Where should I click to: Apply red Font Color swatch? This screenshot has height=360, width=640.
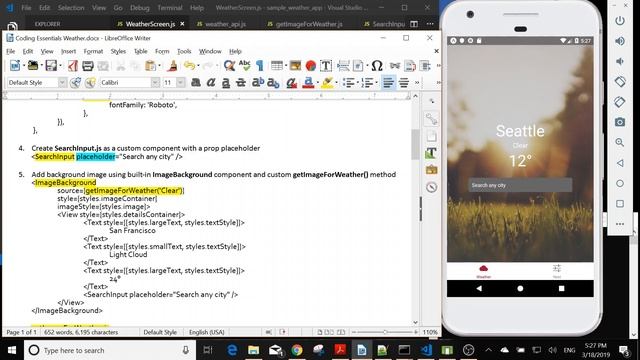pyautogui.click(x=308, y=83)
